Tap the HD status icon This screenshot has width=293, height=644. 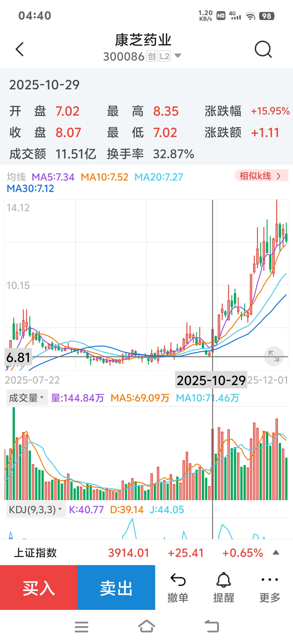pos(221,16)
